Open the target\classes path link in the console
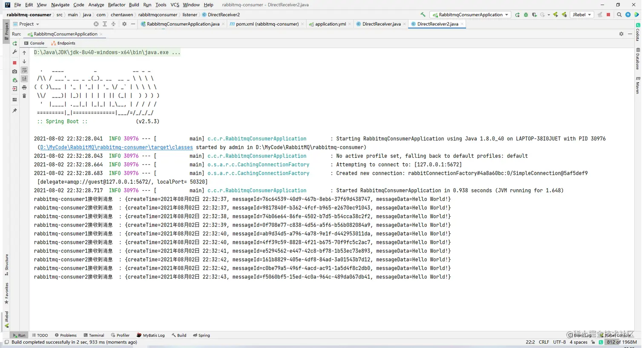The image size is (644, 348). pos(116,147)
